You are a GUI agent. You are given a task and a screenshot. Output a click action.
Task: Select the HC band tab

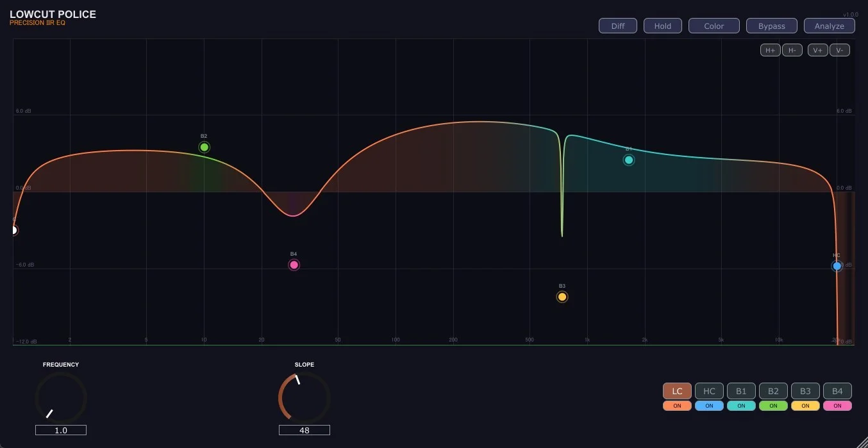coord(710,391)
